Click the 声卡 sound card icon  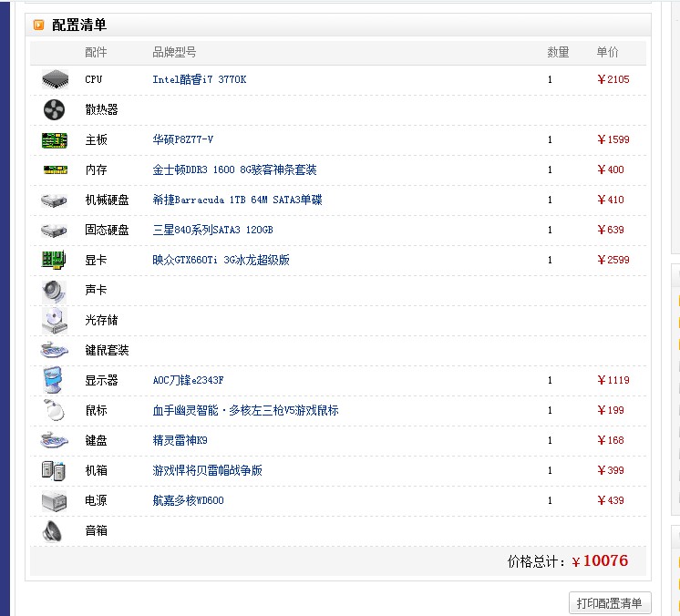click(54, 291)
